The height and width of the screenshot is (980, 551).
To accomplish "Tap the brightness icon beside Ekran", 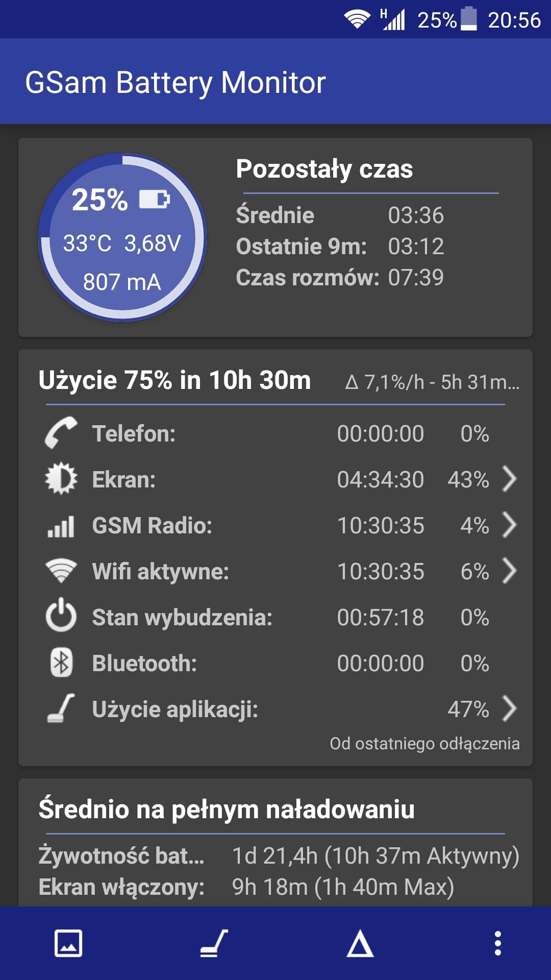I will click(61, 479).
